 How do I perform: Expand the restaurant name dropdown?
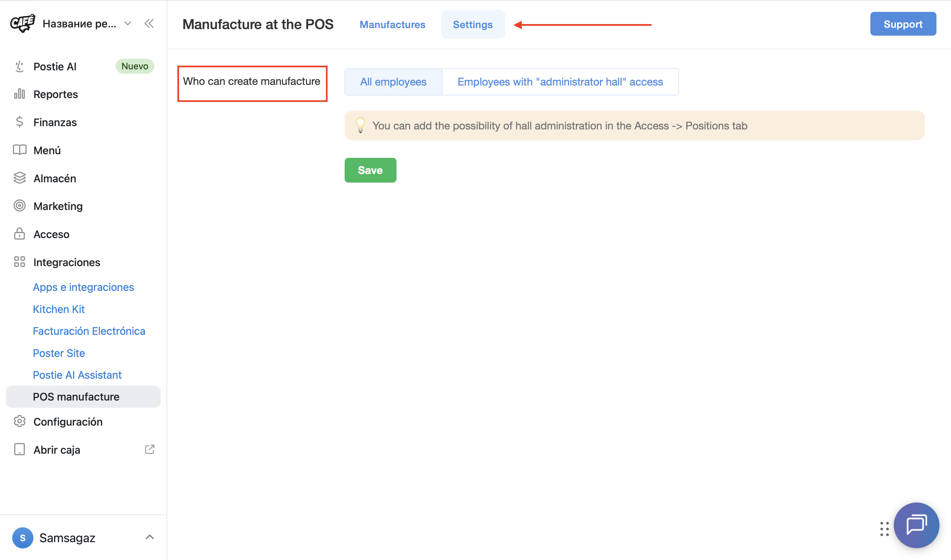click(x=128, y=24)
